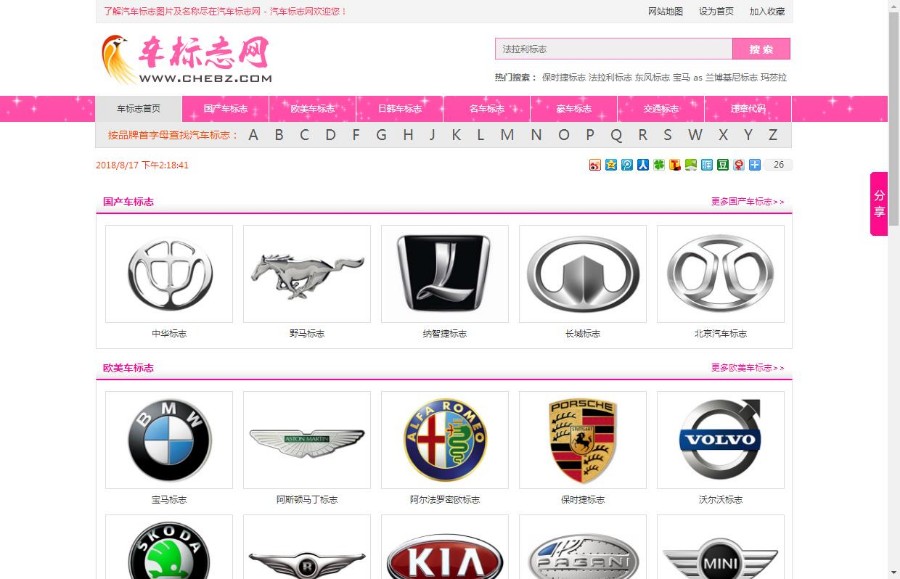Filter brands by letter A

point(253,135)
